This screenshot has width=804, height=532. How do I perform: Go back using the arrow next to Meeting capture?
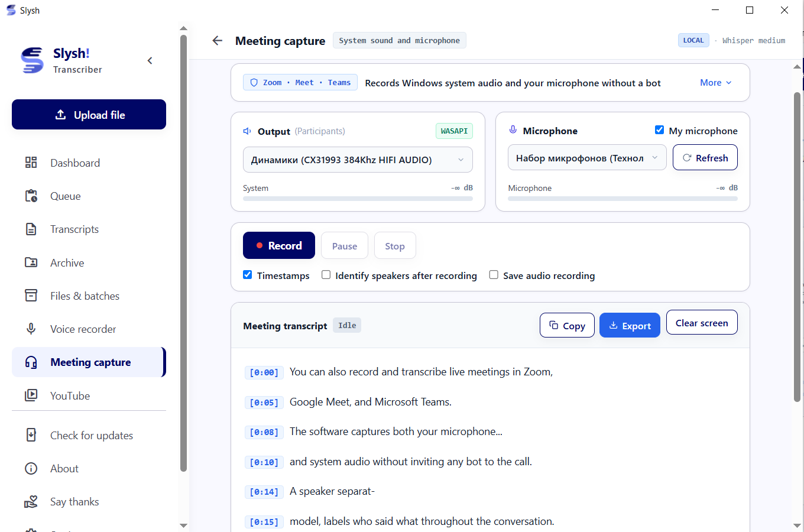coord(217,40)
